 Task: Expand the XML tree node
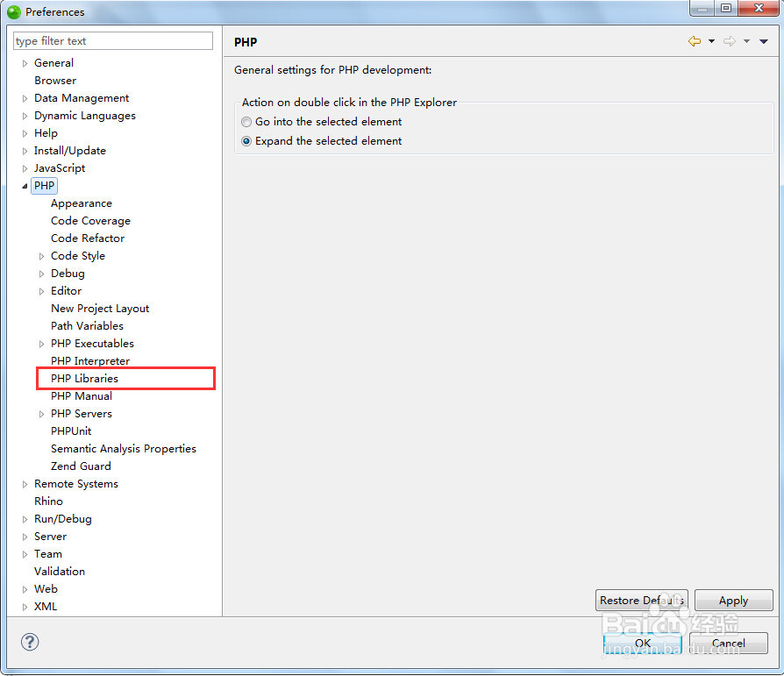[x=25, y=607]
